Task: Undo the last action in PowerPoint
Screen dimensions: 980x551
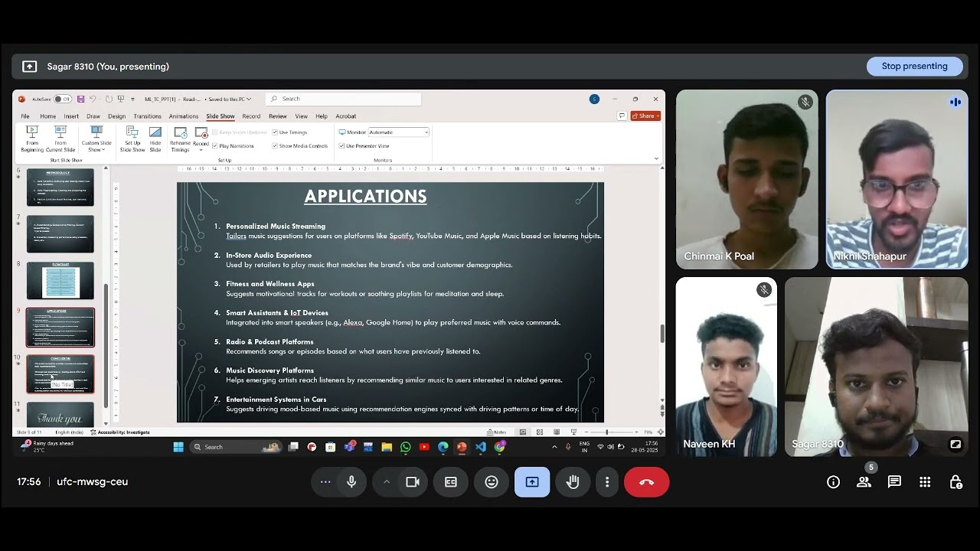Action: pyautogui.click(x=93, y=99)
